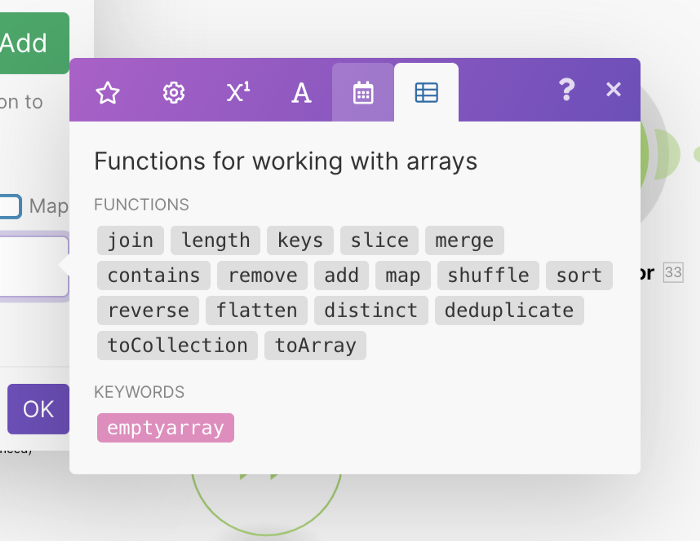Insert the merge function
Screen dimensions: 700x541
(465, 241)
